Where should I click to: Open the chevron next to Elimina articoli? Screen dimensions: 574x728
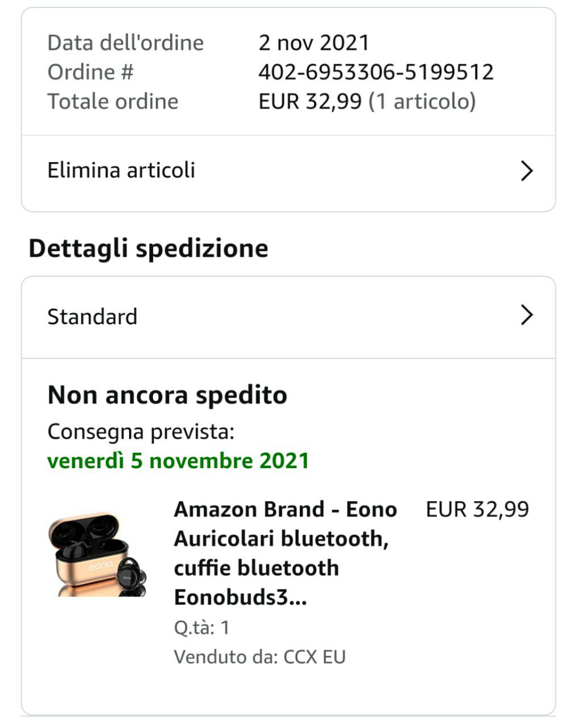[x=527, y=171]
